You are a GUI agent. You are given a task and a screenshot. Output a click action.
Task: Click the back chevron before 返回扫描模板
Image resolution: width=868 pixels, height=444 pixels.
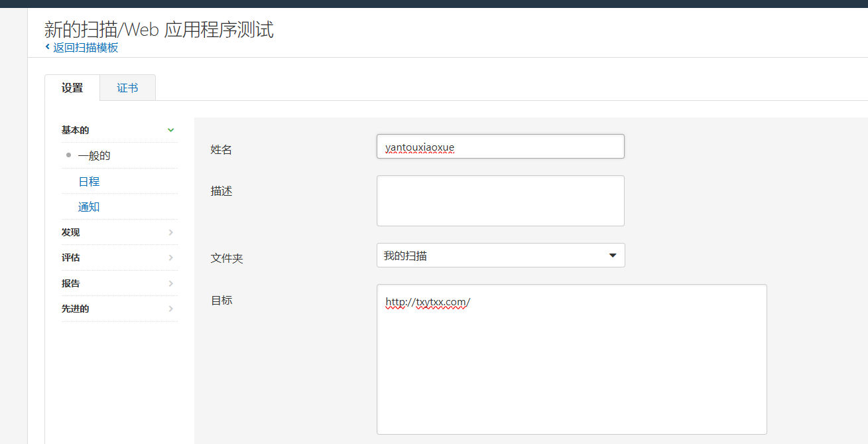point(47,47)
